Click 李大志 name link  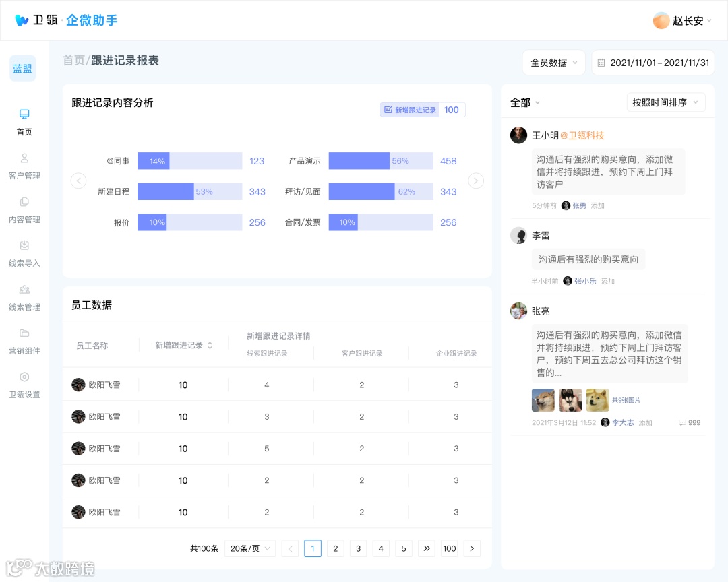pyautogui.click(x=623, y=422)
